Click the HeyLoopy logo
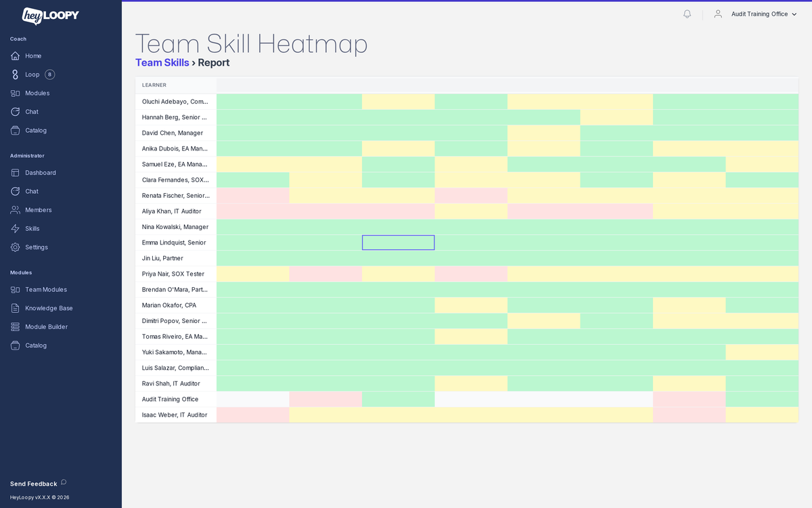 pos(50,16)
